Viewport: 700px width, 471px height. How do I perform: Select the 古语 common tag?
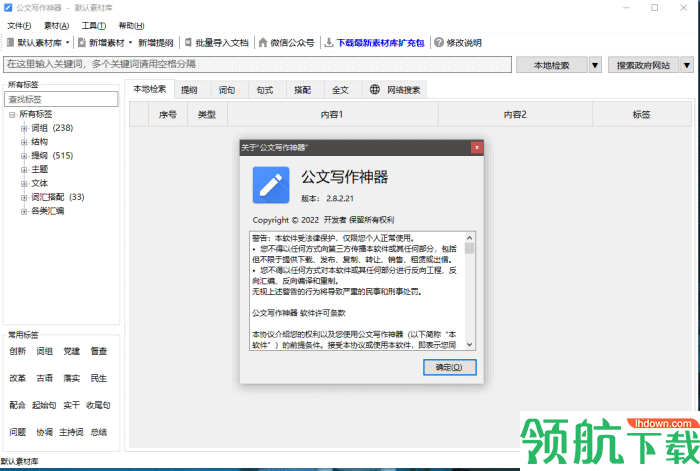pos(45,378)
